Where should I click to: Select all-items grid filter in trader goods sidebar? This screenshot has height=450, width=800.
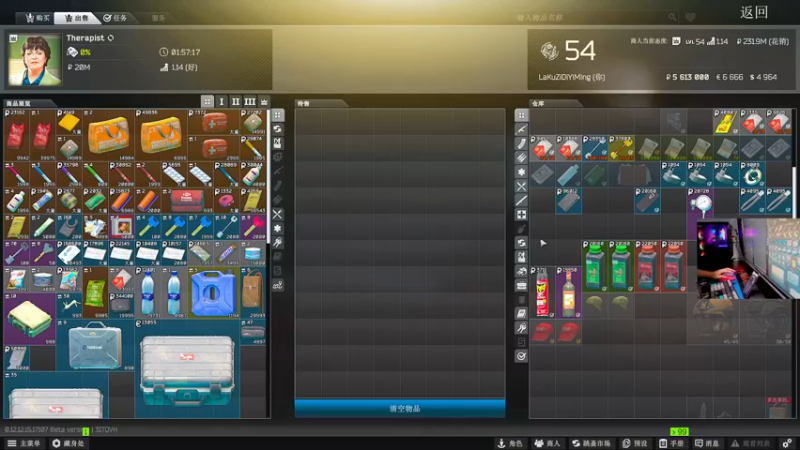(x=278, y=115)
